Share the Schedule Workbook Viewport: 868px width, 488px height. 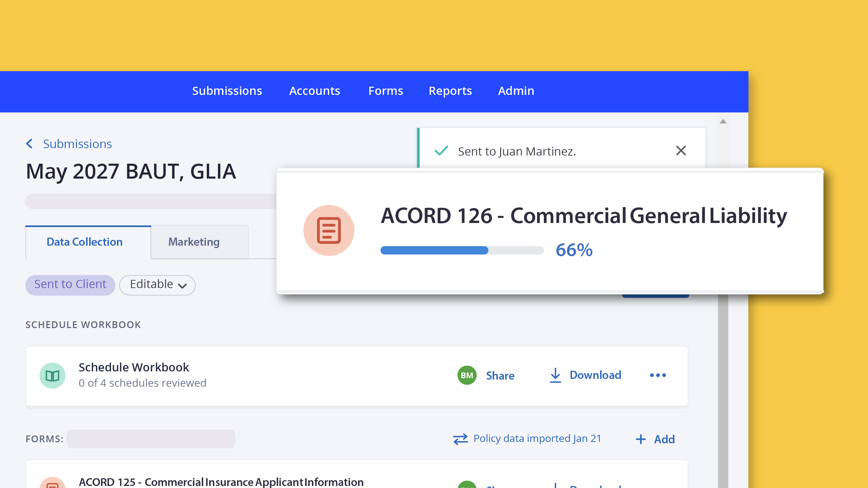click(x=500, y=375)
